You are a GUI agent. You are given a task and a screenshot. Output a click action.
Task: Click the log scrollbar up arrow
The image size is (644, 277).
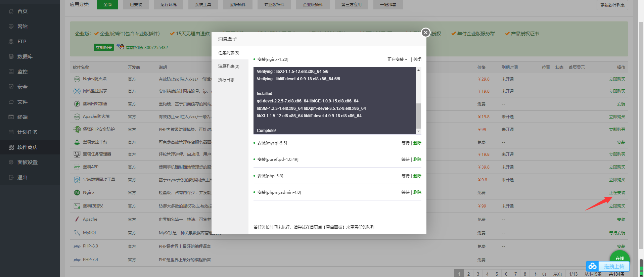pyautogui.click(x=418, y=70)
